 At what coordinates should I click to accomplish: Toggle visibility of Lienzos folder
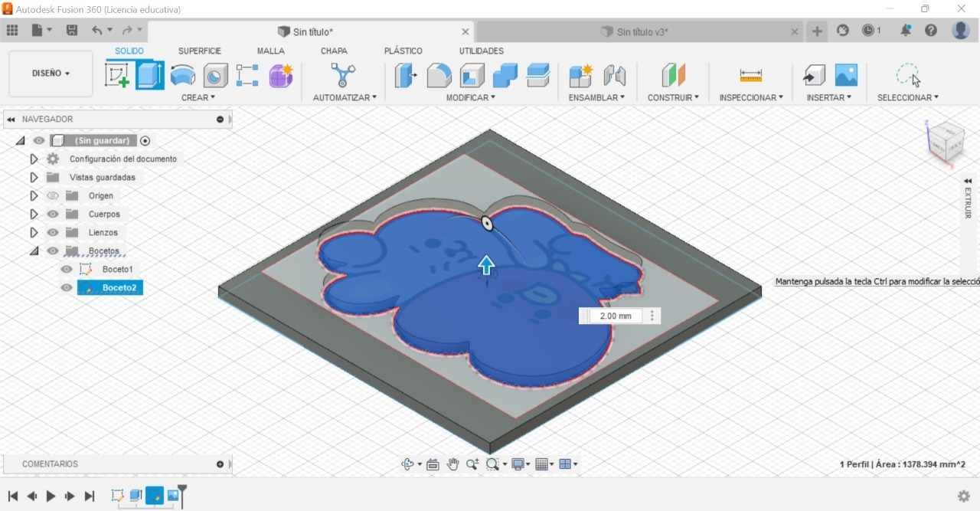(53, 233)
